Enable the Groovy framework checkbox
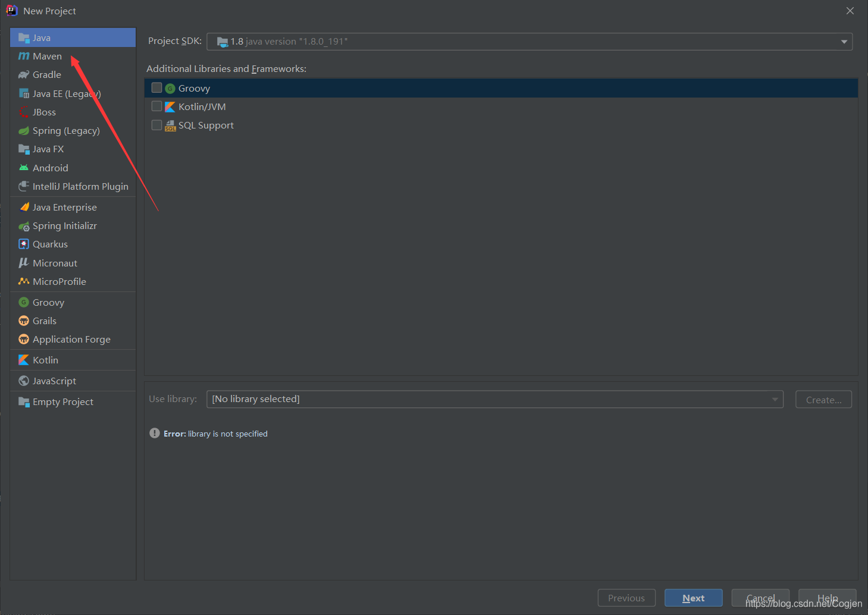The image size is (868, 615). (157, 87)
